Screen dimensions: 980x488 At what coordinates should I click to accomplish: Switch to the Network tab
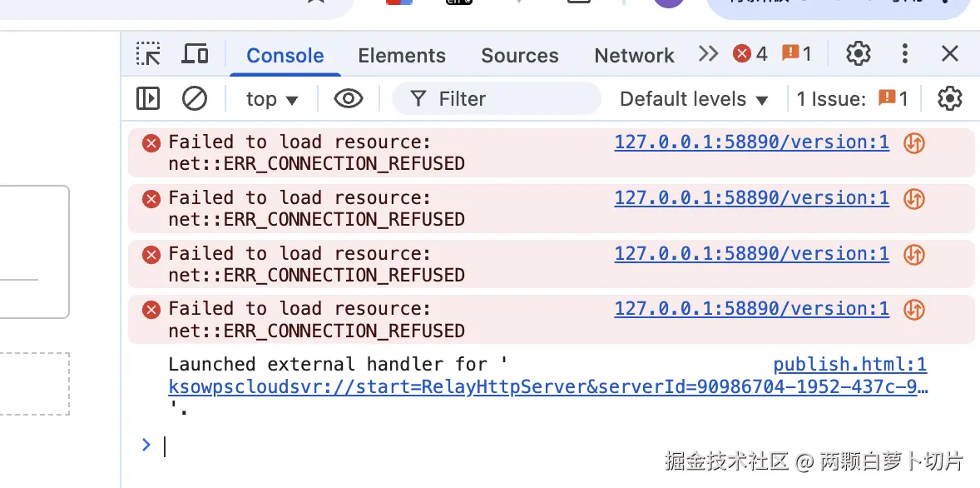tap(634, 56)
